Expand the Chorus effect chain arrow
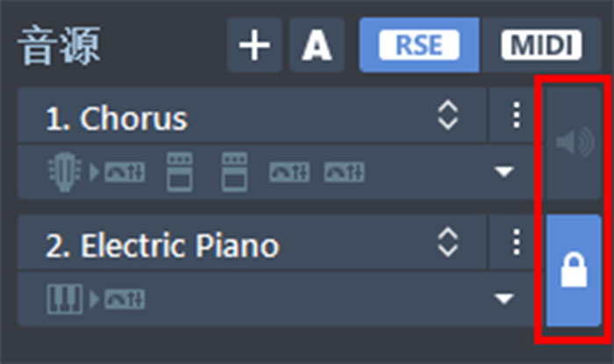The height and width of the screenshot is (364, 614). click(x=503, y=171)
